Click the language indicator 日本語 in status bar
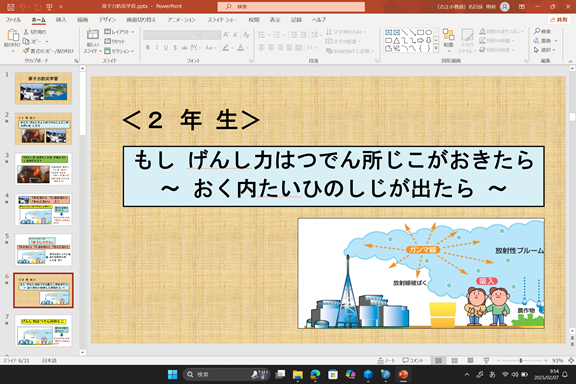This screenshot has height=384, width=576. tap(49, 360)
